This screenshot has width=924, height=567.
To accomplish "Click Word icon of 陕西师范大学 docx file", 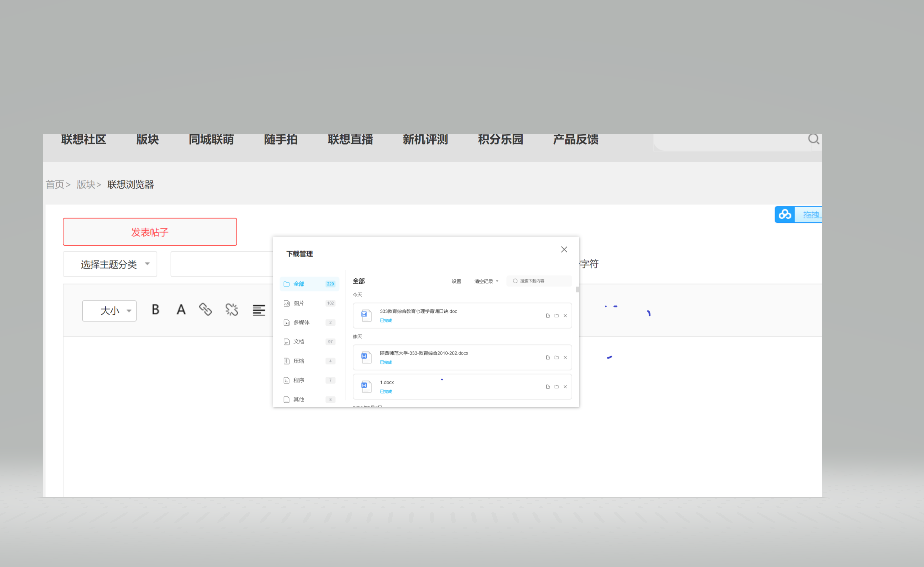I will [366, 357].
